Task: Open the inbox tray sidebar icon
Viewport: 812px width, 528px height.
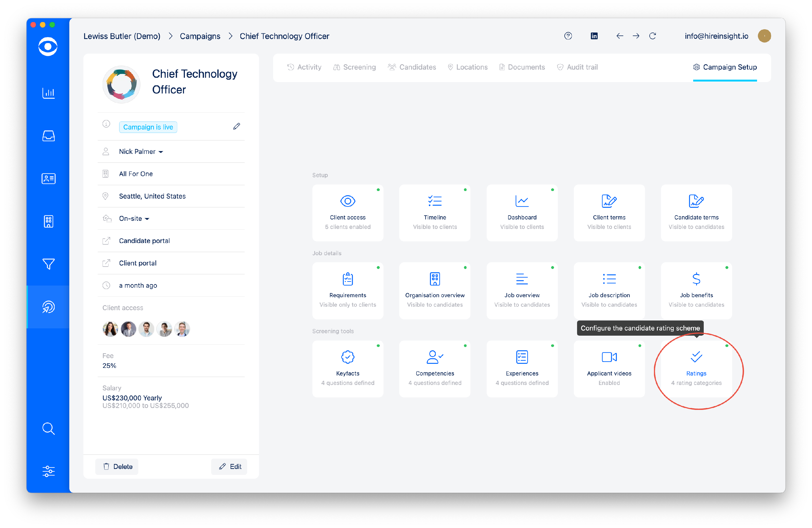Action: click(48, 136)
